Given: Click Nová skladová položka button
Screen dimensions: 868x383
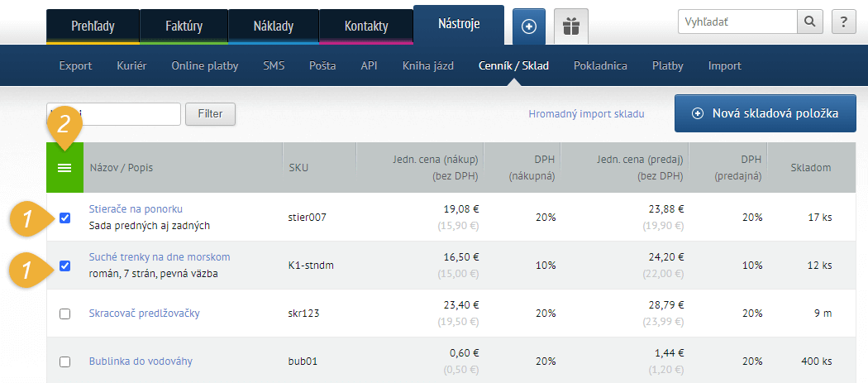Looking at the screenshot, I should pyautogui.click(x=765, y=114).
